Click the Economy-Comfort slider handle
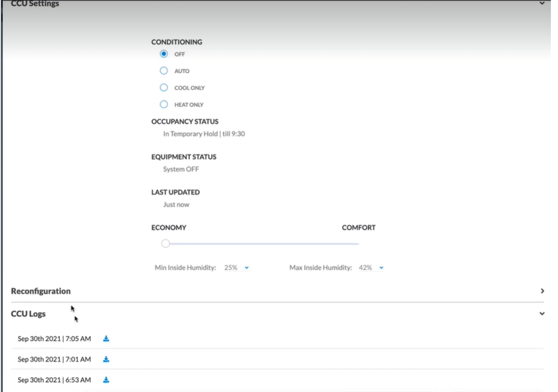 point(165,244)
